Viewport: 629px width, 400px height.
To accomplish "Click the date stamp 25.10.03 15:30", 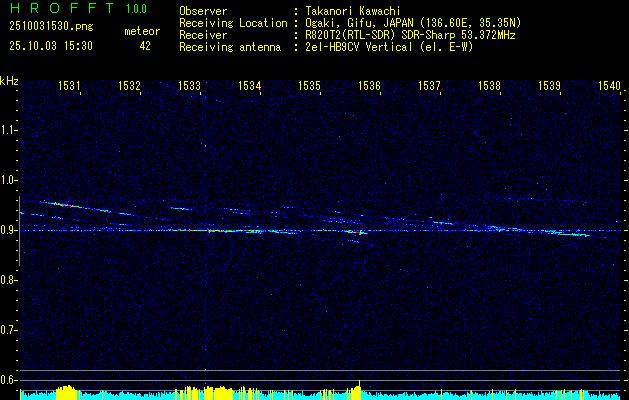I will 51,46.
